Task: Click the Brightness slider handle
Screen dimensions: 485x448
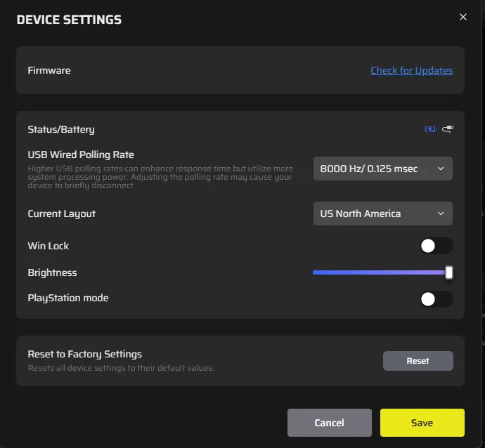Action: click(x=449, y=272)
